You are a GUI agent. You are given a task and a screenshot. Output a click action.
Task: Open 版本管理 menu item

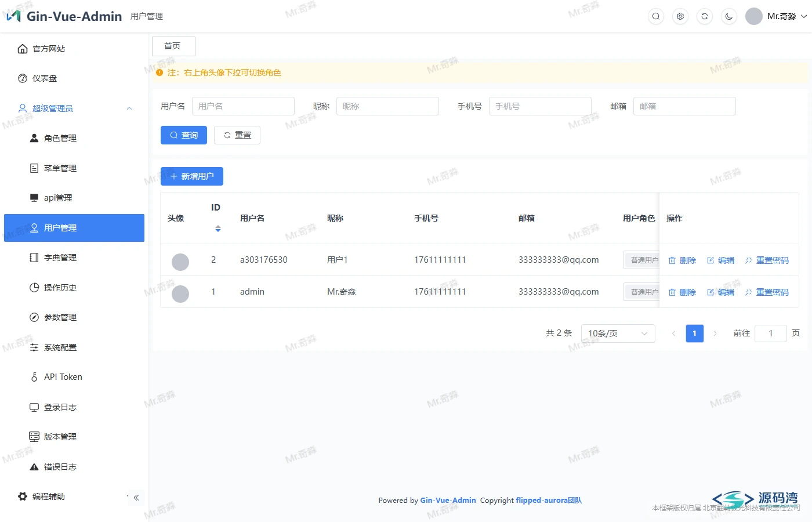tap(74, 437)
